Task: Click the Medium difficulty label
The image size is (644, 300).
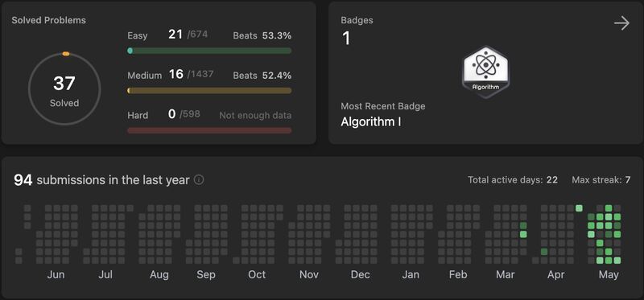Action: [x=144, y=76]
